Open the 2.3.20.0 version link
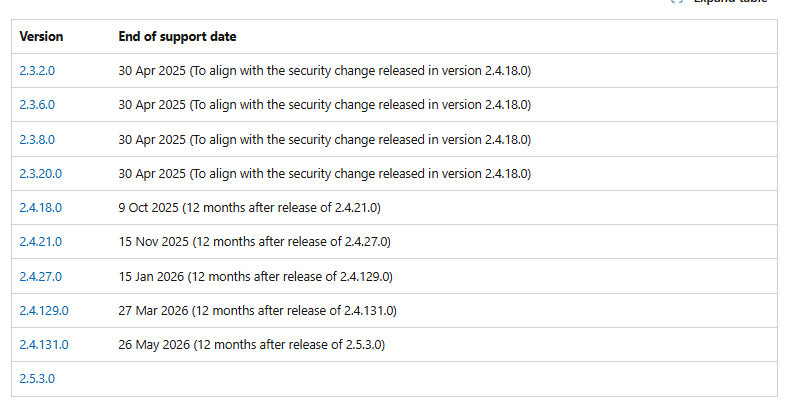The image size is (791, 411). (x=40, y=174)
